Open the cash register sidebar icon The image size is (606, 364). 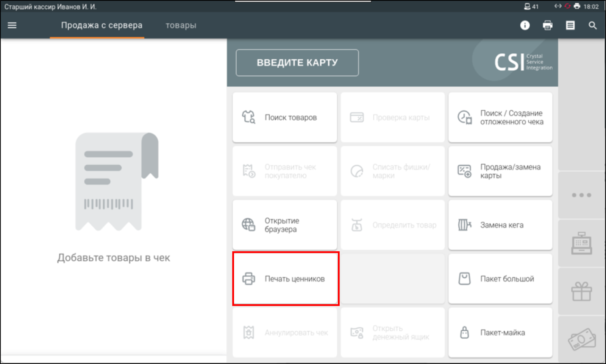581,243
